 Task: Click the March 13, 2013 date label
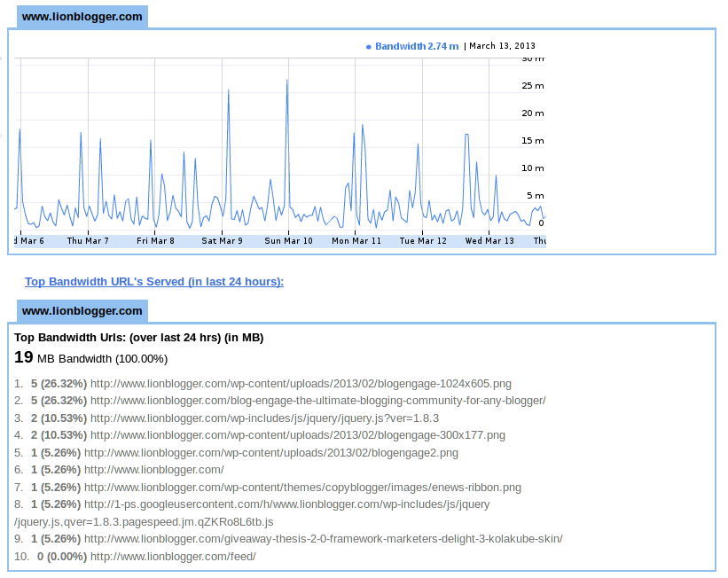pyautogui.click(x=502, y=46)
